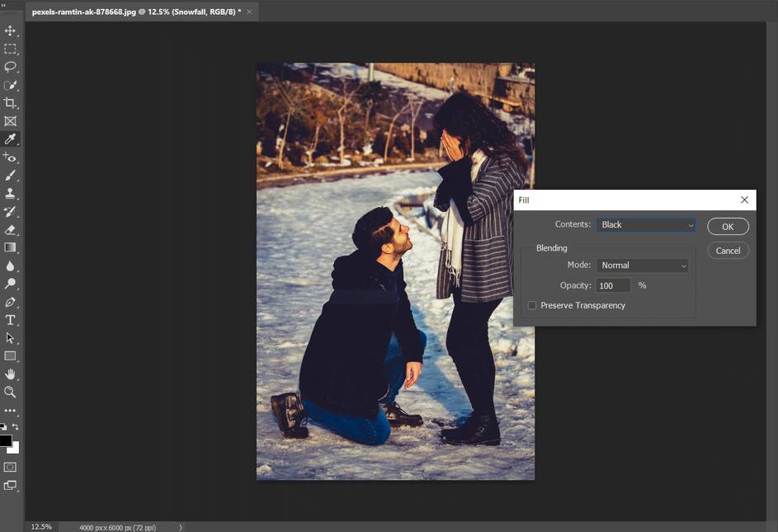Image resolution: width=778 pixels, height=532 pixels.
Task: Open the Contents dropdown showing Black
Action: tap(645, 224)
